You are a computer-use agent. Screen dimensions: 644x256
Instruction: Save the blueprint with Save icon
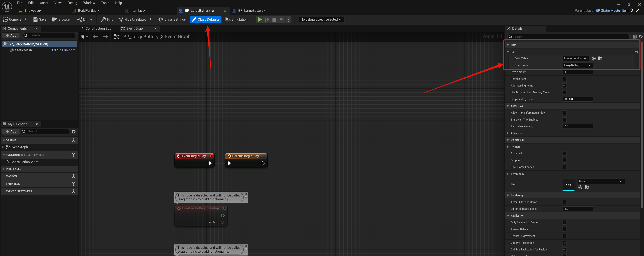35,19
